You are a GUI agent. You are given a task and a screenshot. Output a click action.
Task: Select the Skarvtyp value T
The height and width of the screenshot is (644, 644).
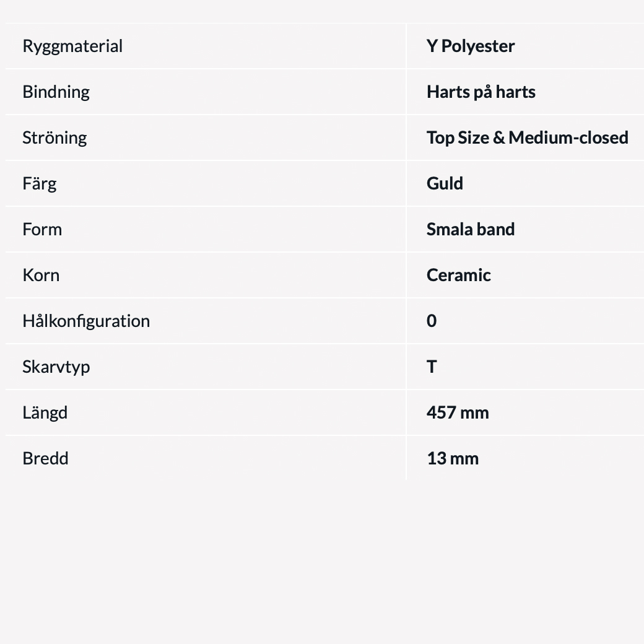pyautogui.click(x=432, y=367)
